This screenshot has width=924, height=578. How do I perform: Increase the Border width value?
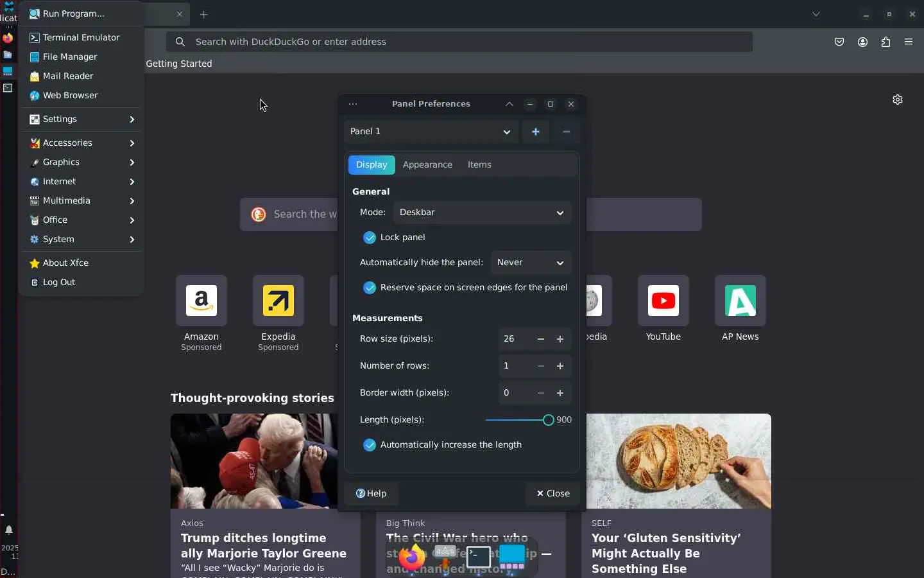coord(560,393)
